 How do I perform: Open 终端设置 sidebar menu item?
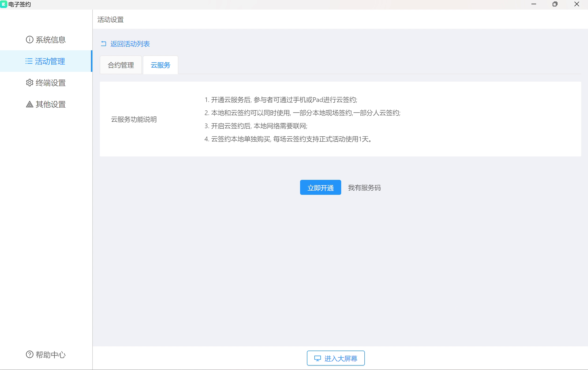pos(50,83)
